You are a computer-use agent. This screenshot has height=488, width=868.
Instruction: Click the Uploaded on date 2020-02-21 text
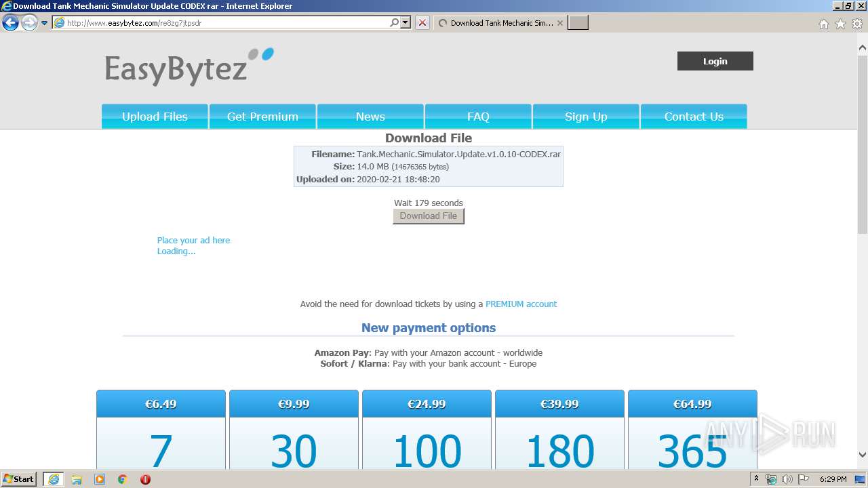(398, 180)
